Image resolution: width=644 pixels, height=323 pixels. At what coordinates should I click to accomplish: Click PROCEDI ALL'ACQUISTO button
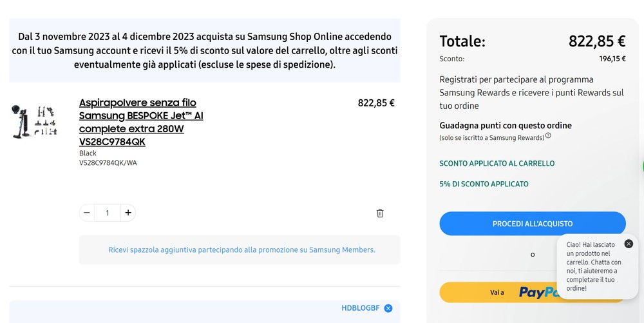533,224
